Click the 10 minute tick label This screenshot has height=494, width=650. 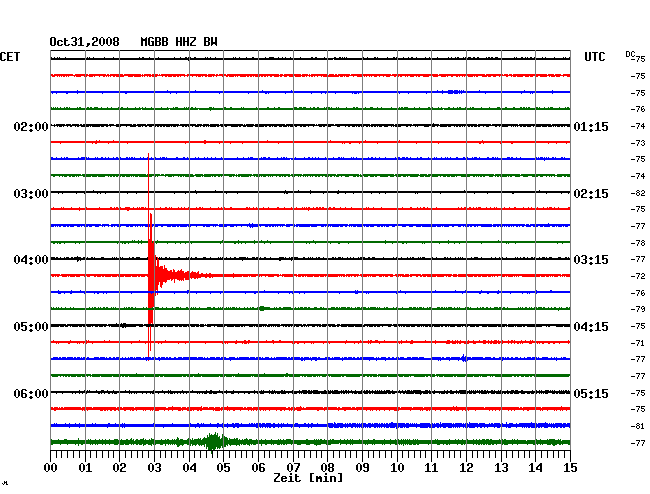397,467
